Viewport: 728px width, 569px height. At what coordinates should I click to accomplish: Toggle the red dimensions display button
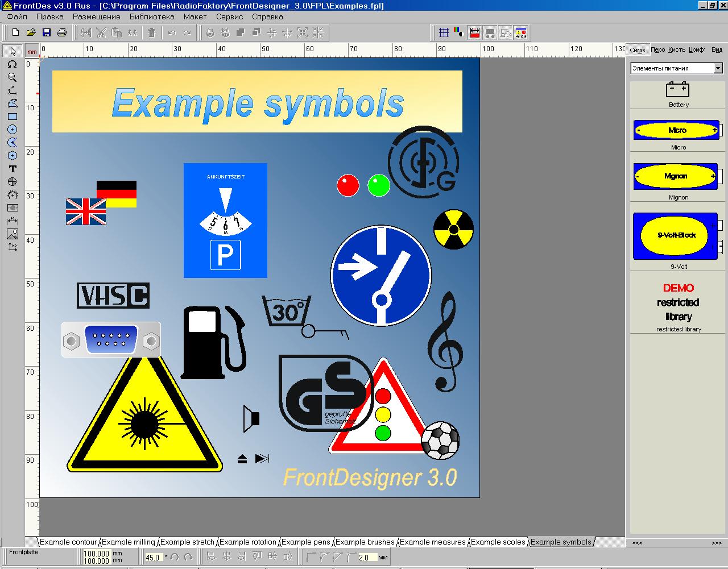[x=474, y=33]
